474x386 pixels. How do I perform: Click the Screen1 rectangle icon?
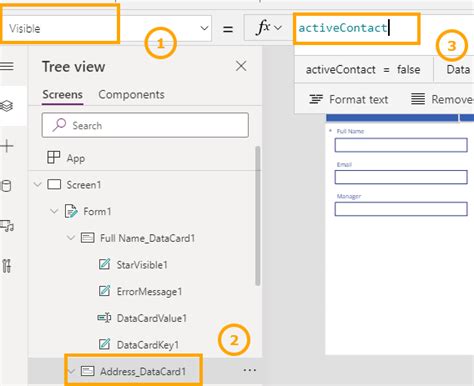point(54,184)
